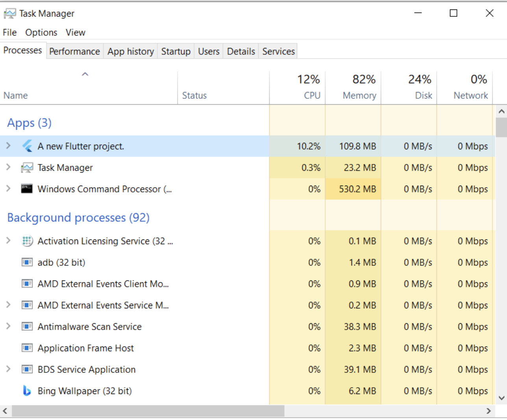Expand the Windows Command Processor group
Viewport: 507px width, 420px height.
pyautogui.click(x=8, y=188)
